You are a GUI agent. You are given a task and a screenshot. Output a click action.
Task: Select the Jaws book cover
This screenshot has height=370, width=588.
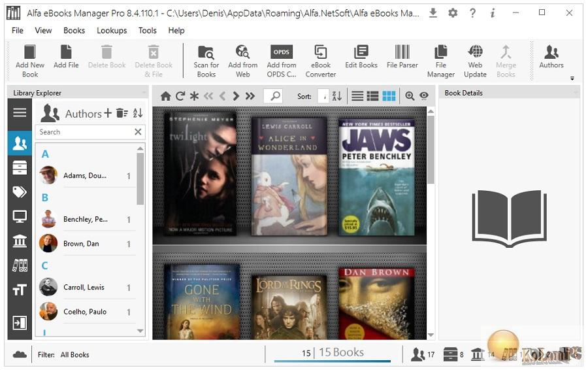pos(376,177)
